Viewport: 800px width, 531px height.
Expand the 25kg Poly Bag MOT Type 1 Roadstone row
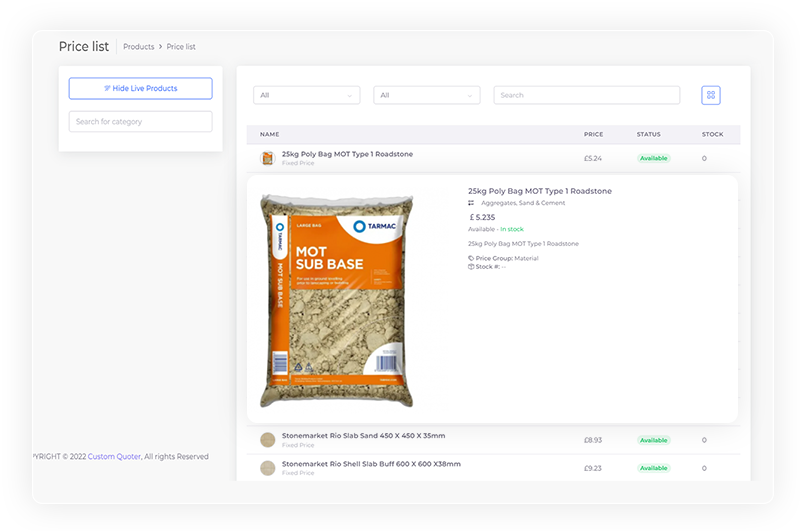click(347, 154)
